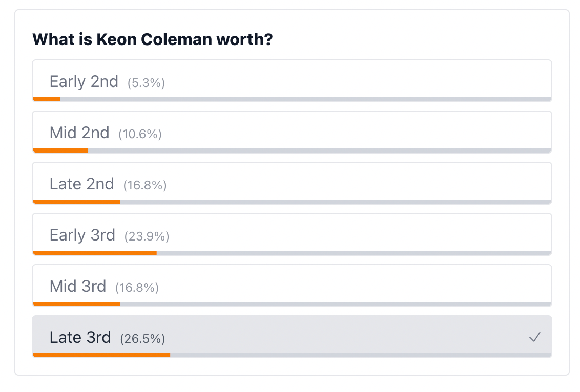This screenshot has width=580, height=392.
Task: Click the orange progress bar under Mid 3rd
Action: (x=76, y=304)
